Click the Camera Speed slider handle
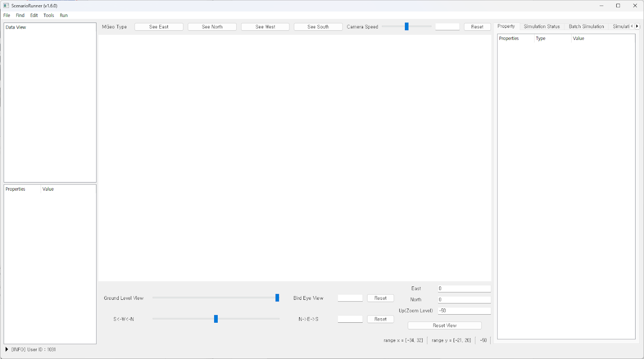 point(407,27)
